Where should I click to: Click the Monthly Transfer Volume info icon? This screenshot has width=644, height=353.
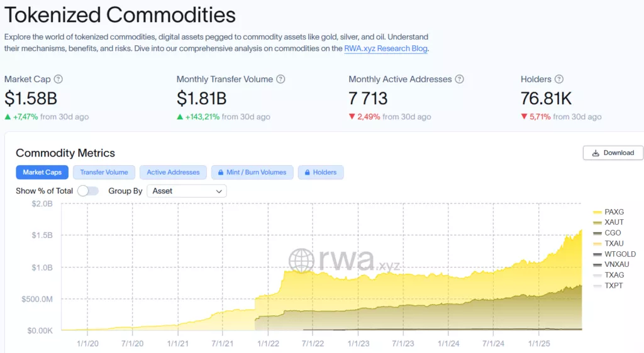pyautogui.click(x=280, y=79)
